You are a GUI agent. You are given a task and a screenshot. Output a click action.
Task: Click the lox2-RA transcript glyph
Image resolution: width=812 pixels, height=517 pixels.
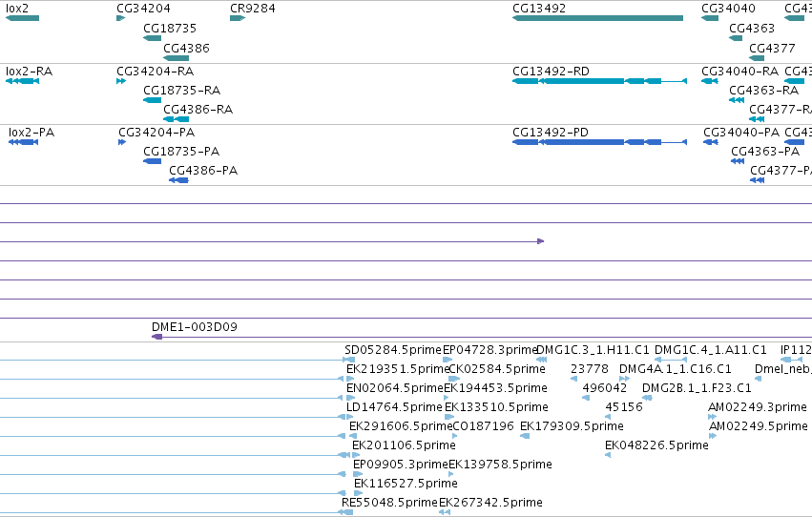(x=22, y=81)
